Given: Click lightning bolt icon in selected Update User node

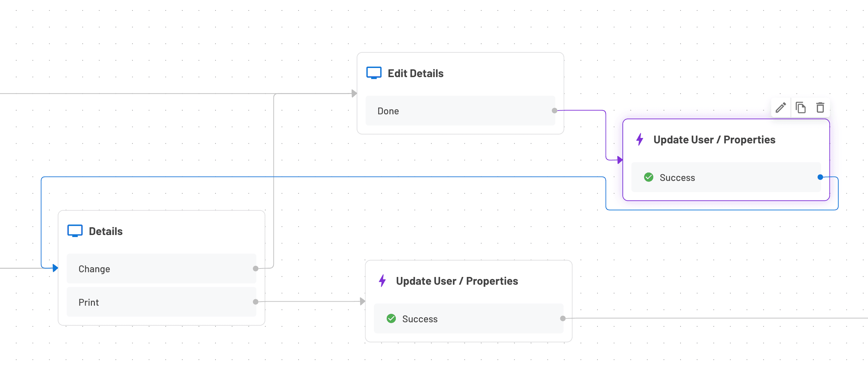Looking at the screenshot, I should click(x=640, y=139).
